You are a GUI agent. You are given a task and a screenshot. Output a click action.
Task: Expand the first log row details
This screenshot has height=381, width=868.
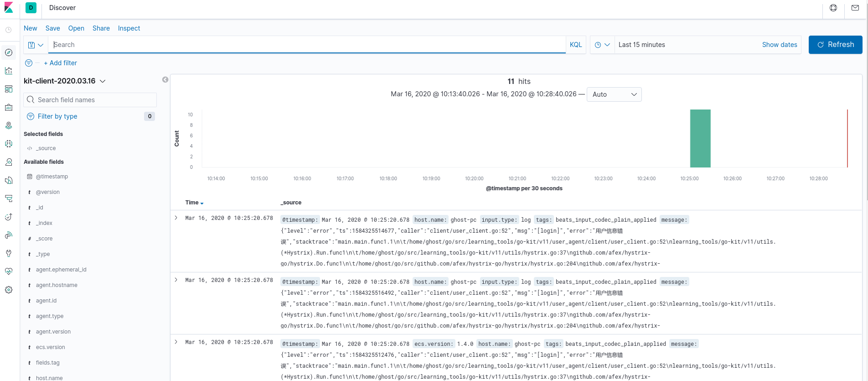click(176, 218)
